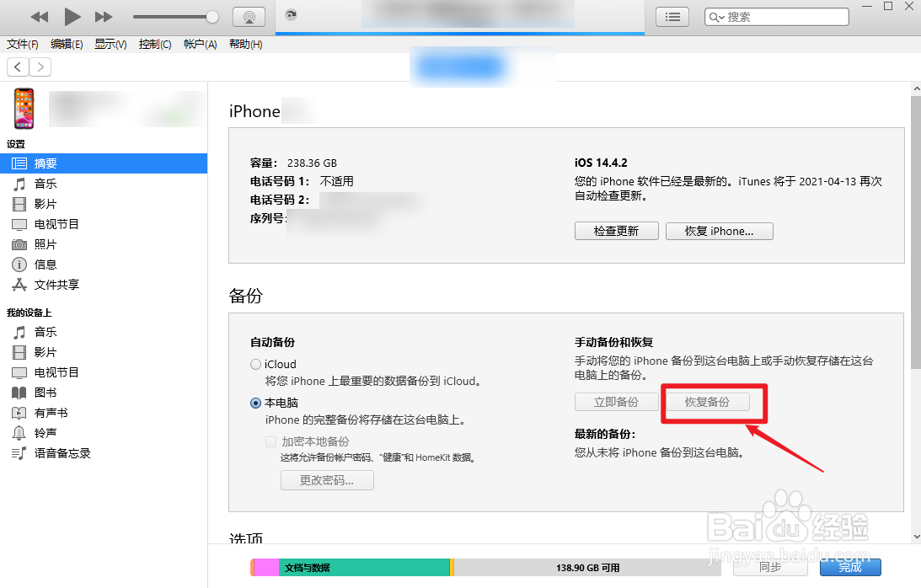Click the 搜索 search field
This screenshot has width=921, height=588.
(x=777, y=17)
